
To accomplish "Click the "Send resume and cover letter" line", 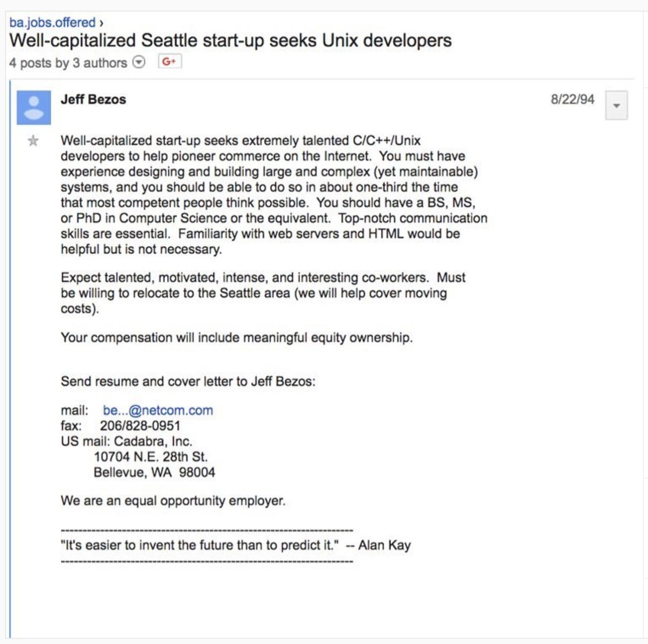I will pos(188,381).
